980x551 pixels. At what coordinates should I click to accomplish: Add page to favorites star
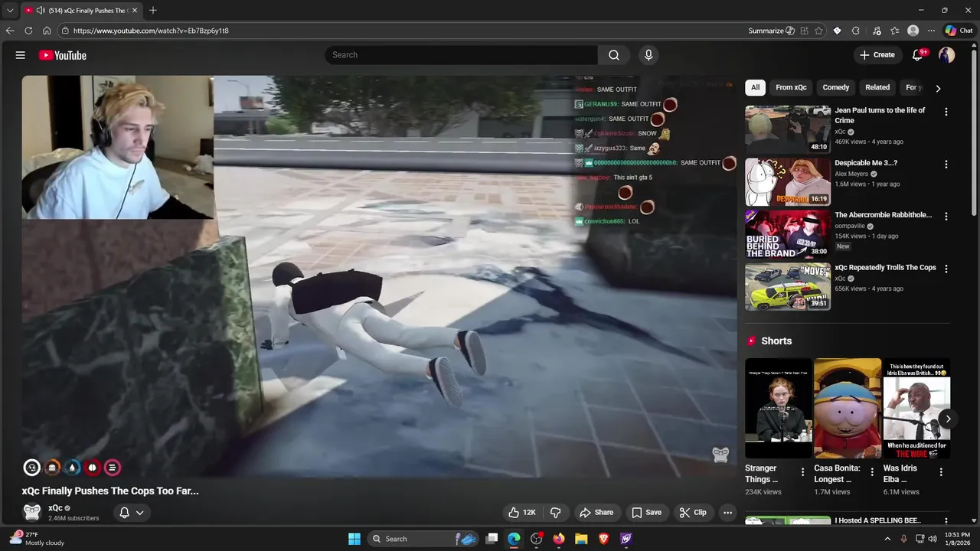[819, 31]
